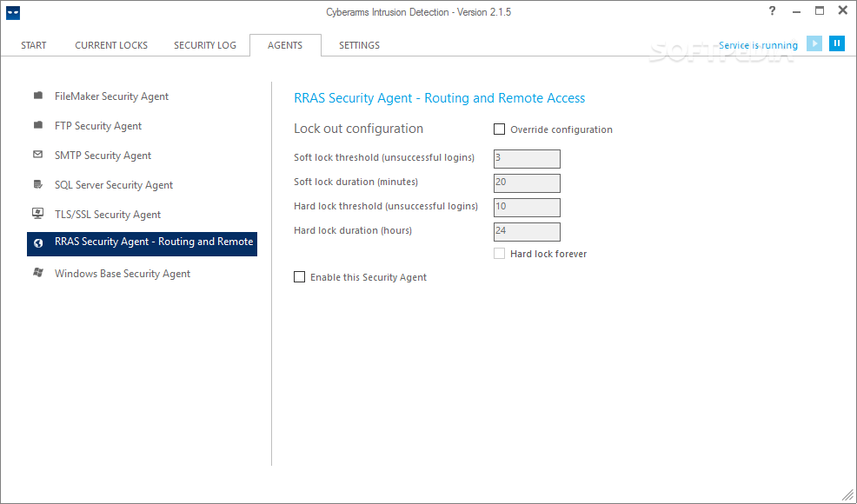The image size is (857, 504).
Task: Click the 'Soft lock threshold (unsuccessful logins)' label
Action: pos(384,157)
